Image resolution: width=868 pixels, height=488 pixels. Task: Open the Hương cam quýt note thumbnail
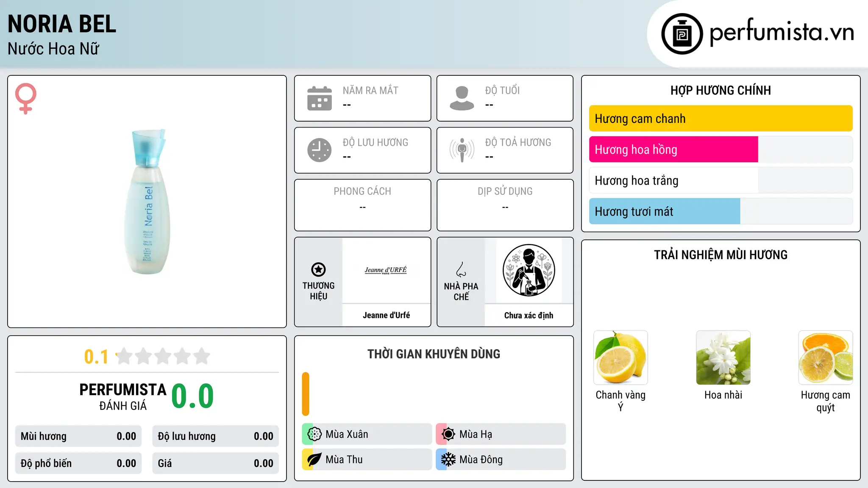click(x=826, y=358)
